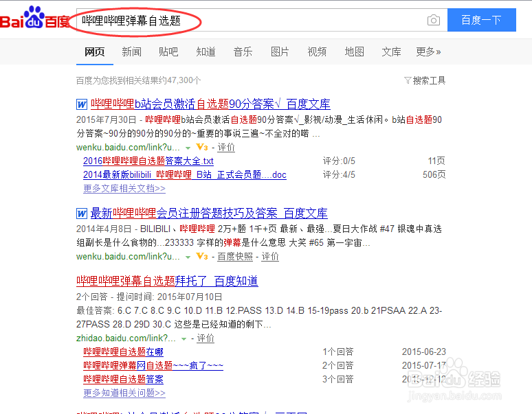This screenshot has width=532, height=414.
Task: Click V3 badge in first result
Action: point(202,147)
